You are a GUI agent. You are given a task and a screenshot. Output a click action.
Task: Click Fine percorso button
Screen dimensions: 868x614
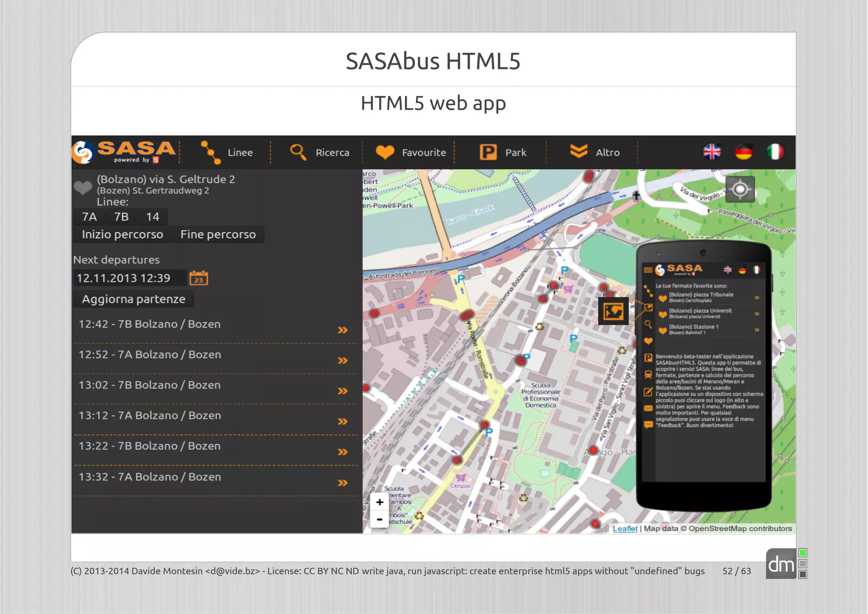pos(218,234)
